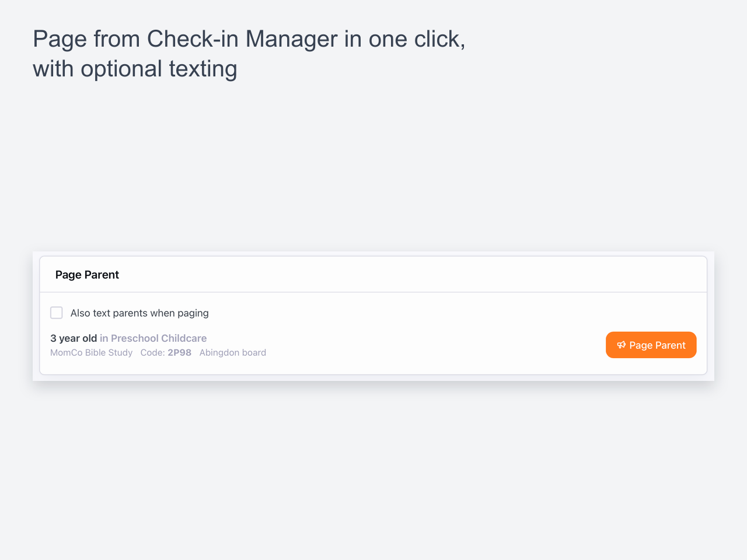The height and width of the screenshot is (560, 747).
Task: Click the 'in Preschool Childcare' text
Action: click(x=153, y=338)
